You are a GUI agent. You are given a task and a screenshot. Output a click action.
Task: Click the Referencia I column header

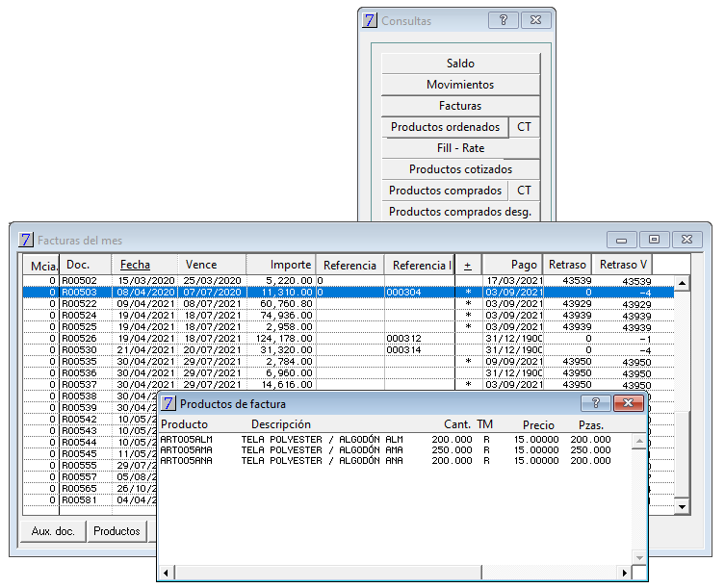(420, 265)
